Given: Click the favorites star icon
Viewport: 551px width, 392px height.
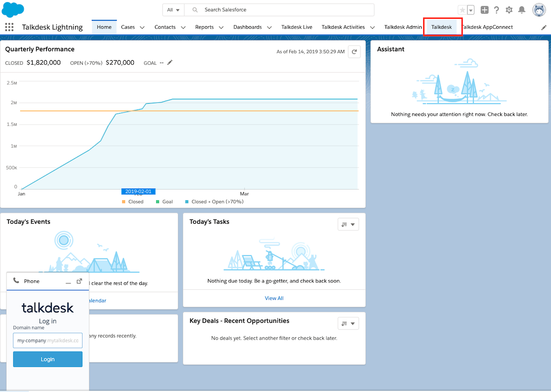Looking at the screenshot, I should [463, 10].
